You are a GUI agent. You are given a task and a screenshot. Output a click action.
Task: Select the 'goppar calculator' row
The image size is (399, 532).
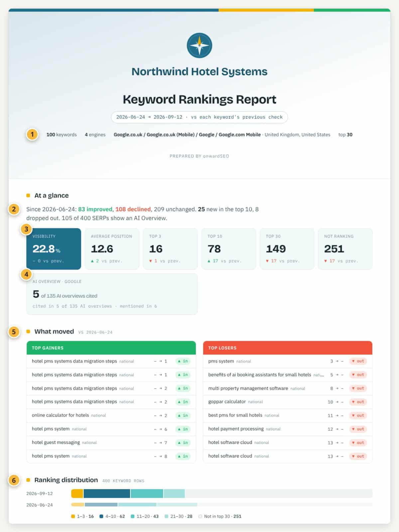tap(288, 402)
